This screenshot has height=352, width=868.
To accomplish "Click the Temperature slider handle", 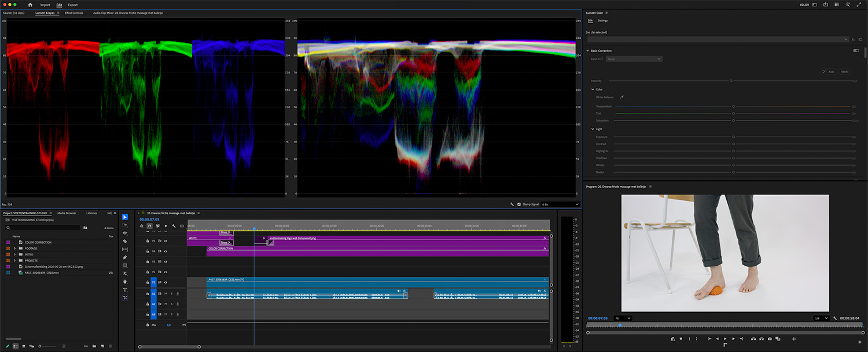I will [734, 107].
